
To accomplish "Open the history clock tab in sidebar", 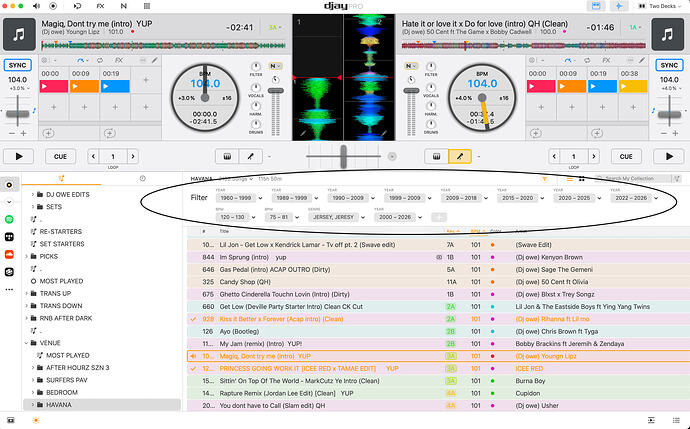I will coord(143,178).
